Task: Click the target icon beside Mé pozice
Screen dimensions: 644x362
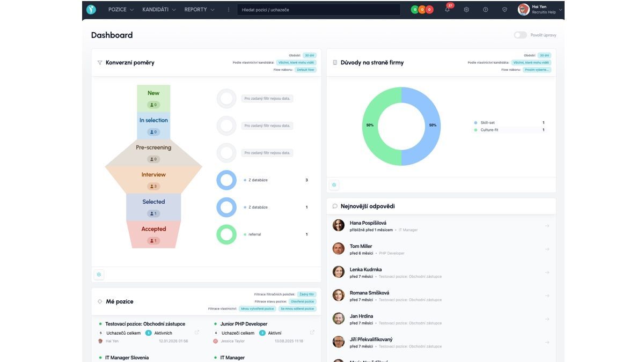Action: (x=100, y=302)
